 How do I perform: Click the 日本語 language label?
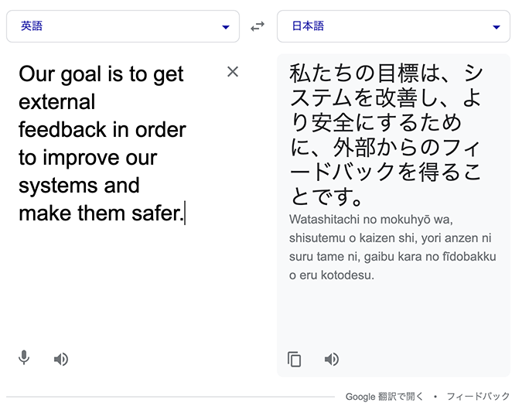click(x=308, y=26)
